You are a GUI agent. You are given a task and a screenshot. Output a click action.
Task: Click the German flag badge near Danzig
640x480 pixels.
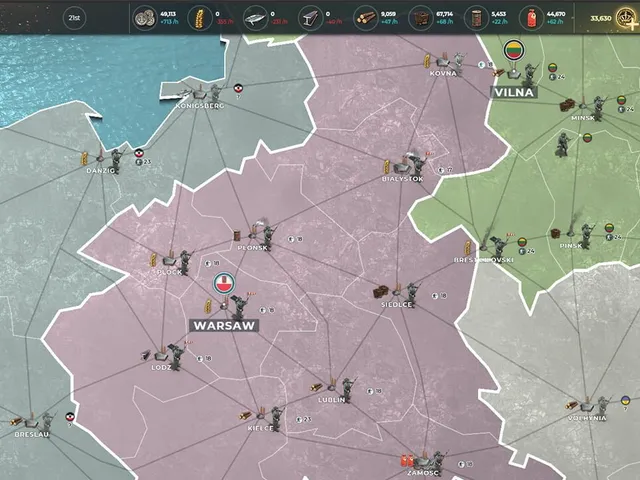(x=139, y=153)
